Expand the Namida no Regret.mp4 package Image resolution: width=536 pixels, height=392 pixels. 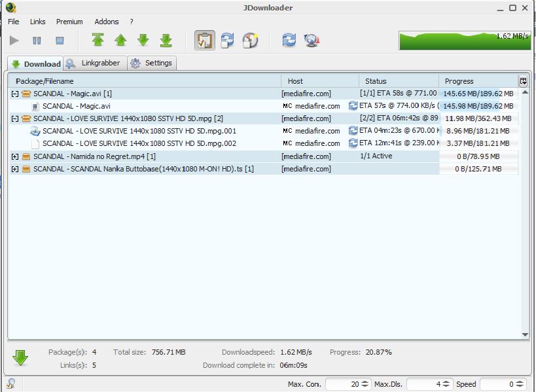[14, 156]
